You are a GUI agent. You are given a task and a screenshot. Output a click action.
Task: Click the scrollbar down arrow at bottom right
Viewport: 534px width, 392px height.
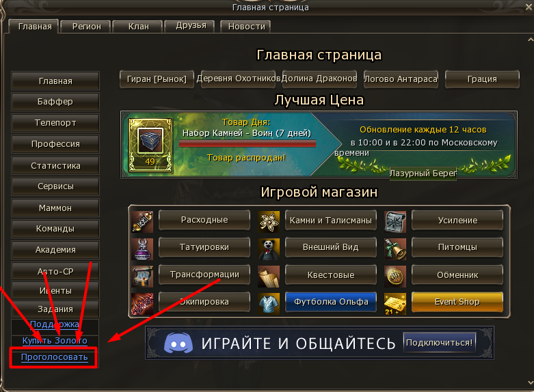click(x=531, y=383)
